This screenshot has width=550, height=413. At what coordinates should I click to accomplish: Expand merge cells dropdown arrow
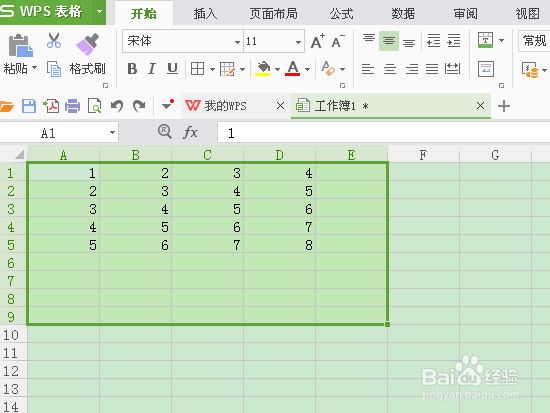[502, 40]
